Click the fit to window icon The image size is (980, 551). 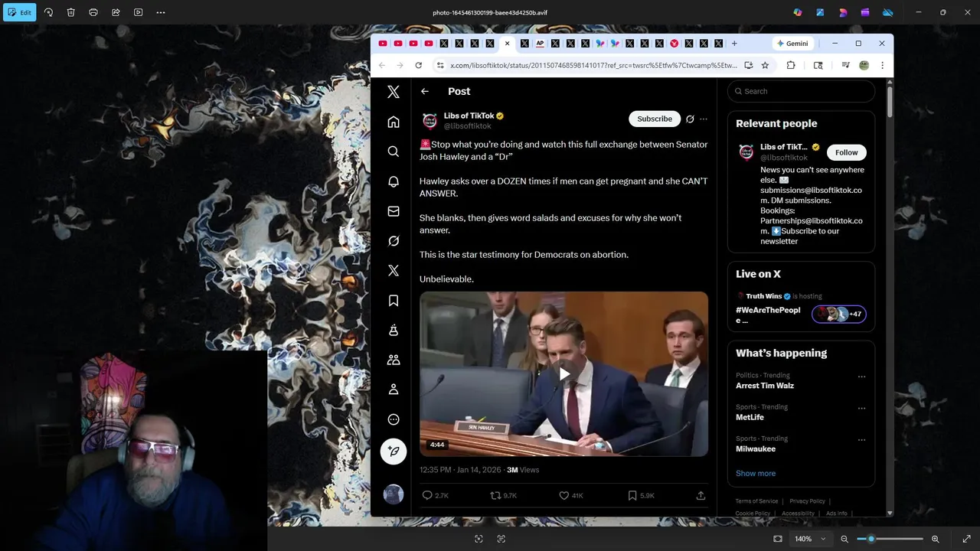(778, 539)
